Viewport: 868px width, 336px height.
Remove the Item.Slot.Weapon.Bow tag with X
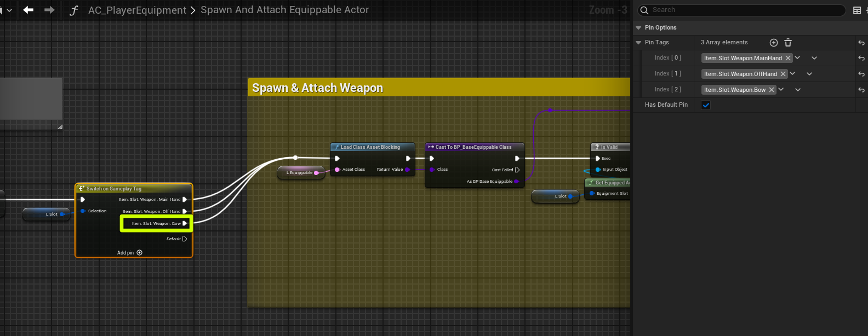pos(772,90)
